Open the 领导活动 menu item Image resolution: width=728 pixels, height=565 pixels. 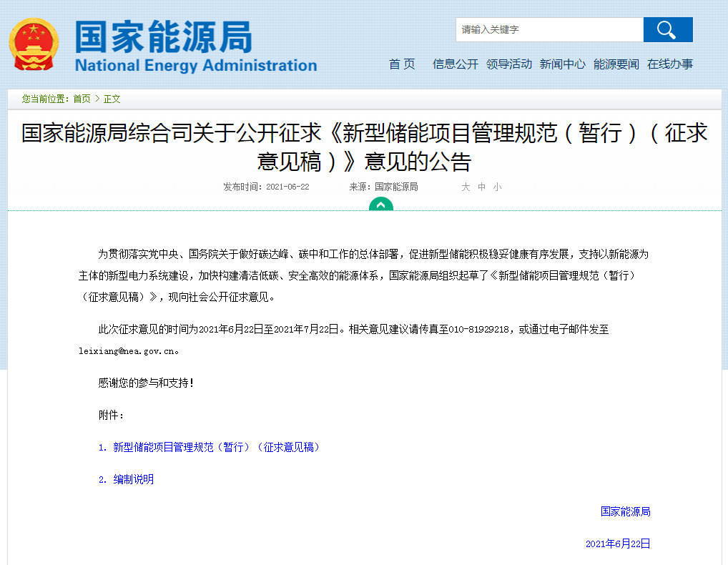pyautogui.click(x=509, y=64)
